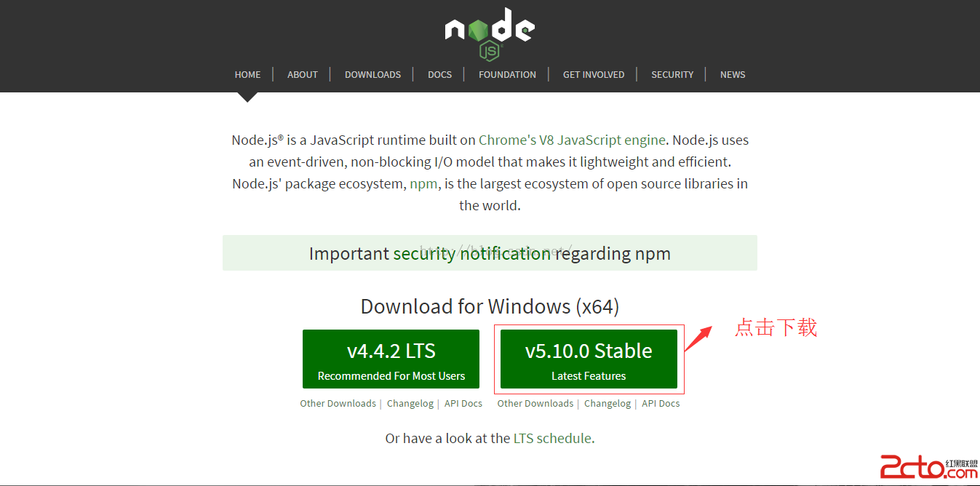Viewport: 980px width, 486px height.
Task: Open the SECURITY navigation link
Action: click(672, 74)
